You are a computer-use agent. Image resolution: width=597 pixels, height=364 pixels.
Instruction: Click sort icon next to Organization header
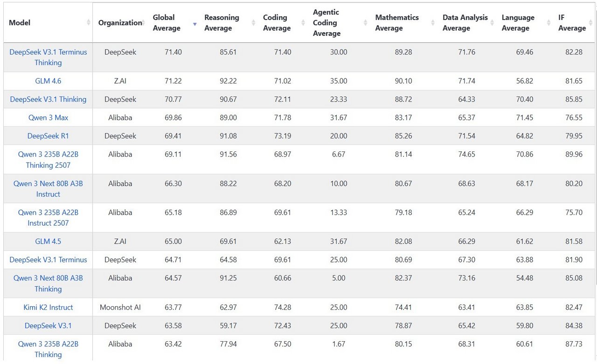pyautogui.click(x=144, y=23)
